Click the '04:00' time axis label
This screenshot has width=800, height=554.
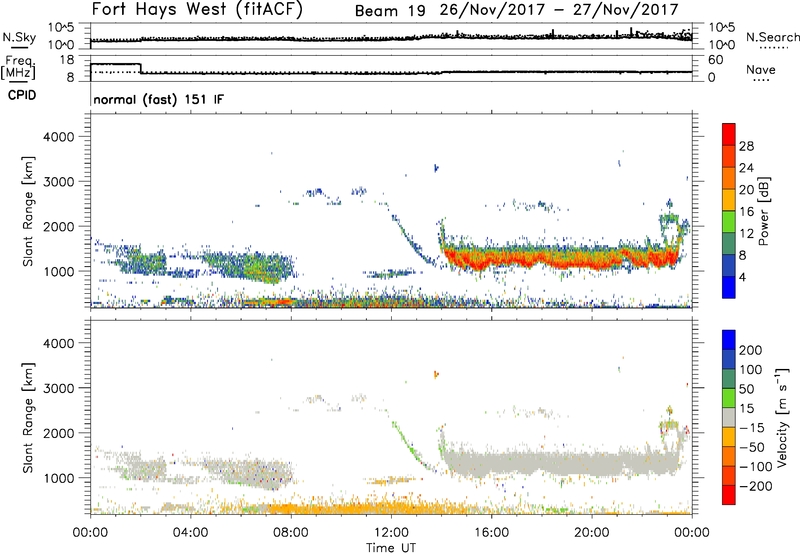(190, 533)
